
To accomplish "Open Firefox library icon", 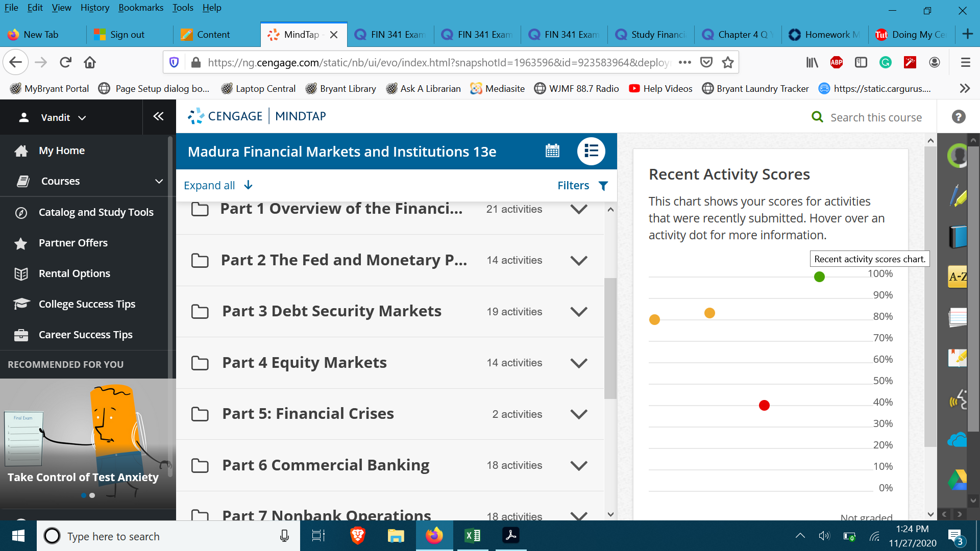I will [812, 62].
